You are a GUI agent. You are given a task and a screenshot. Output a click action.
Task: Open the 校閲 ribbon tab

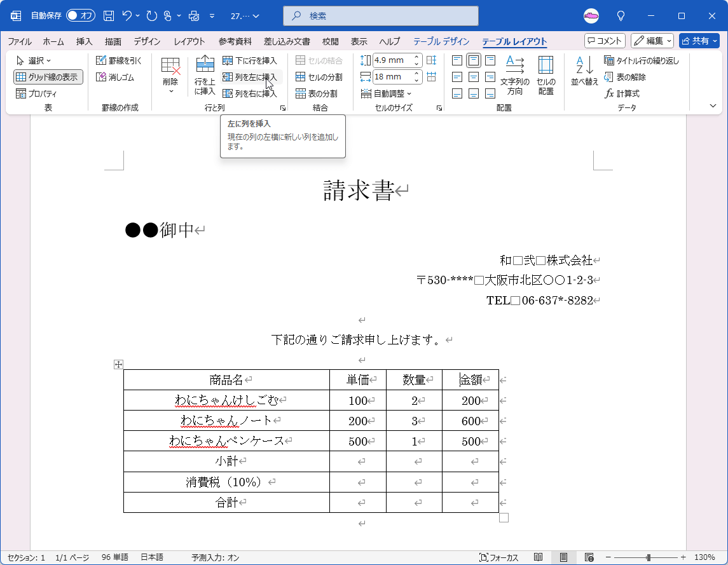[x=330, y=41]
